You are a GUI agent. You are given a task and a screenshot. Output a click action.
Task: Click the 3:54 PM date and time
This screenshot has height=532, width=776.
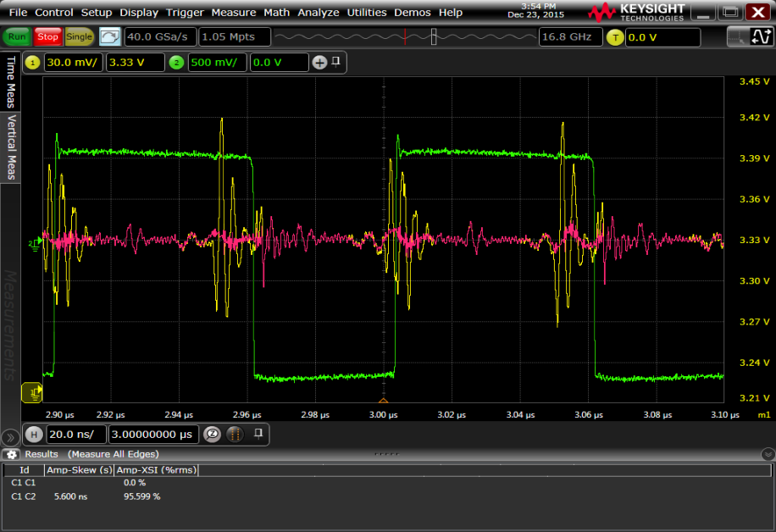click(535, 10)
